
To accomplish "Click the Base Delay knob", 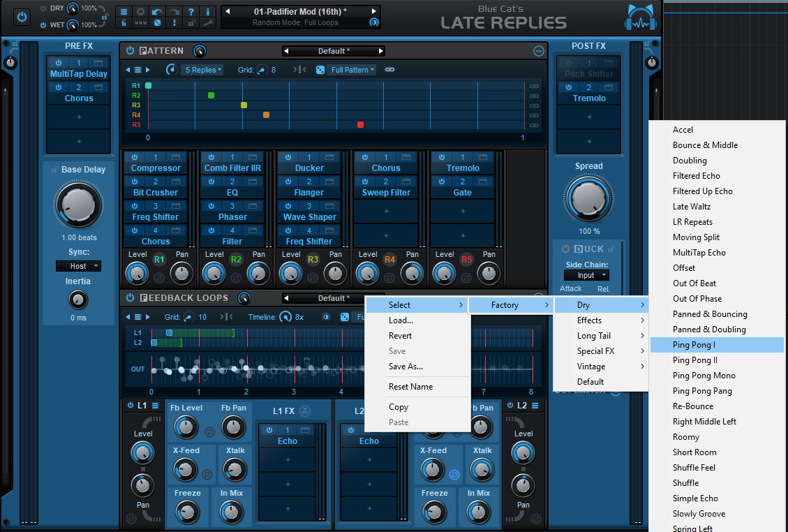I will coord(77,206).
